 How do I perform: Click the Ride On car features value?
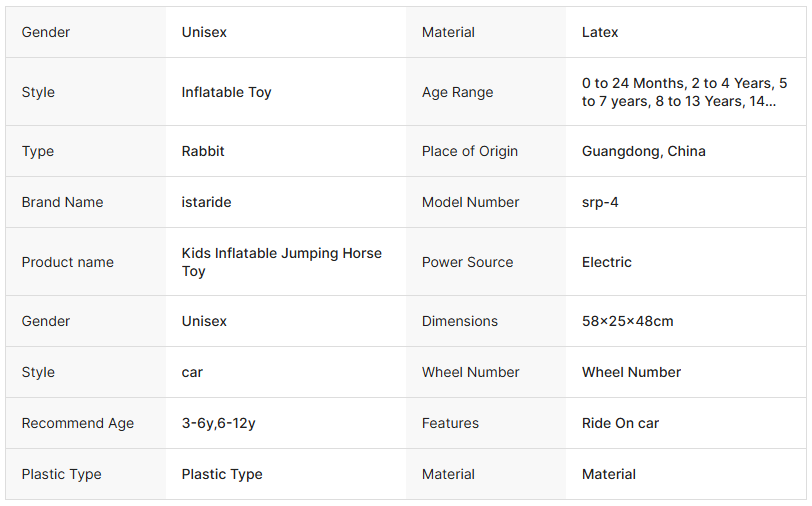click(620, 423)
